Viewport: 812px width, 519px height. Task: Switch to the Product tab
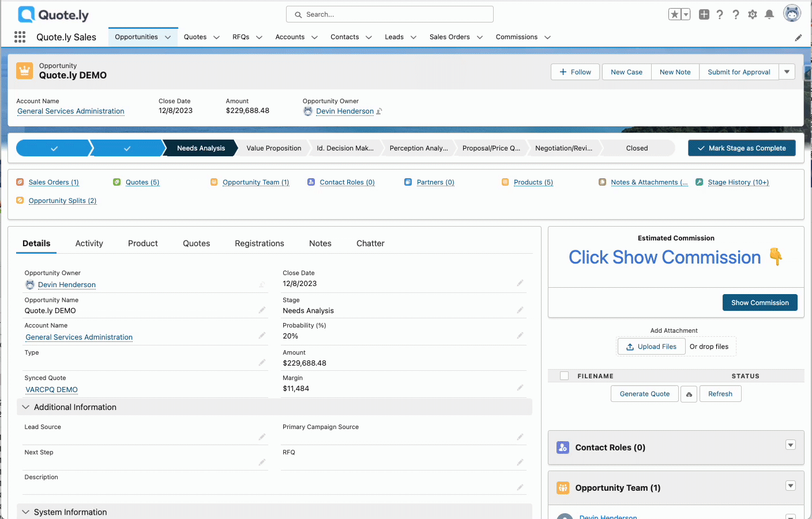point(143,243)
